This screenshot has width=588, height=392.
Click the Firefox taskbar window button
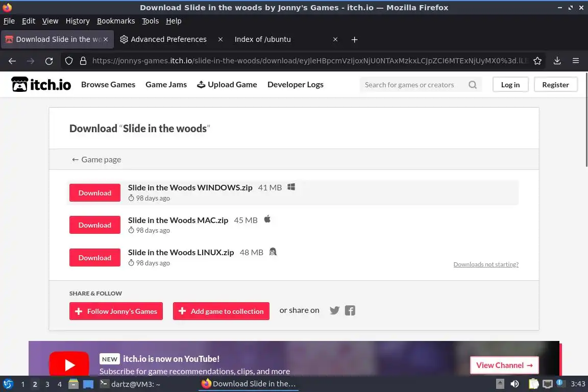point(249,384)
